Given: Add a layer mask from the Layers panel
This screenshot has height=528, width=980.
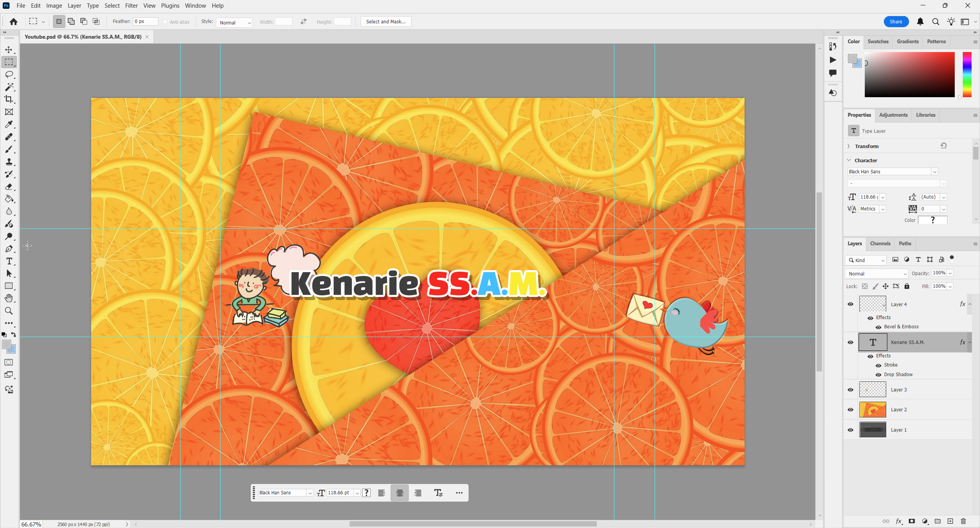Looking at the screenshot, I should point(912,521).
